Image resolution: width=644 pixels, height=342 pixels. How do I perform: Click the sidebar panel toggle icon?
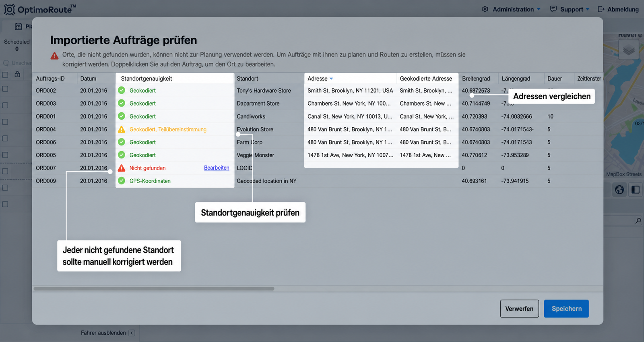(x=636, y=189)
